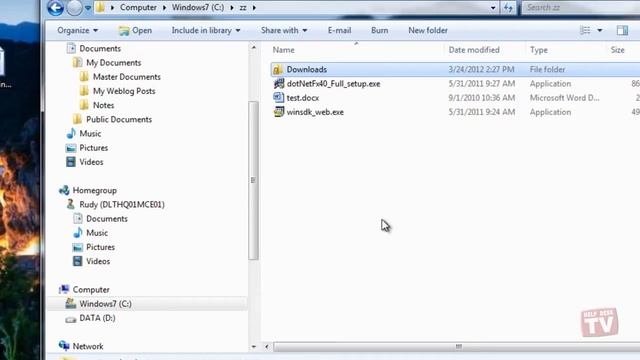Click the Network icon in navigation pane

(64, 346)
